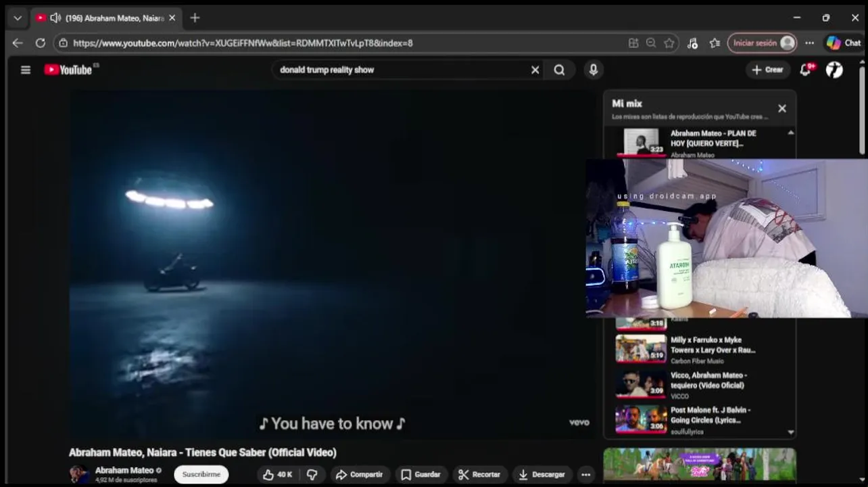Open Abraham Mateo - PLAN DE HOY playlist item
The image size is (868, 487).
pyautogui.click(x=699, y=143)
